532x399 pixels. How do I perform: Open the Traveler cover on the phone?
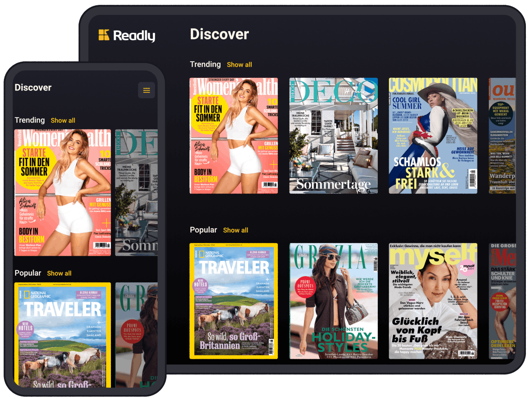coord(63,335)
